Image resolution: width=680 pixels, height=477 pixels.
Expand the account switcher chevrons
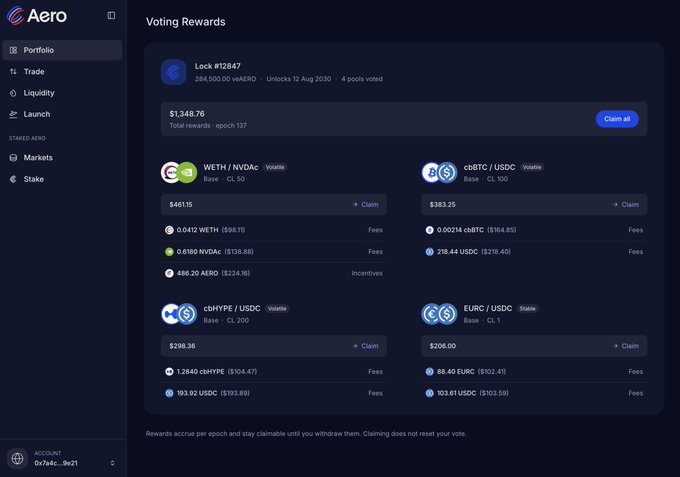(112, 463)
